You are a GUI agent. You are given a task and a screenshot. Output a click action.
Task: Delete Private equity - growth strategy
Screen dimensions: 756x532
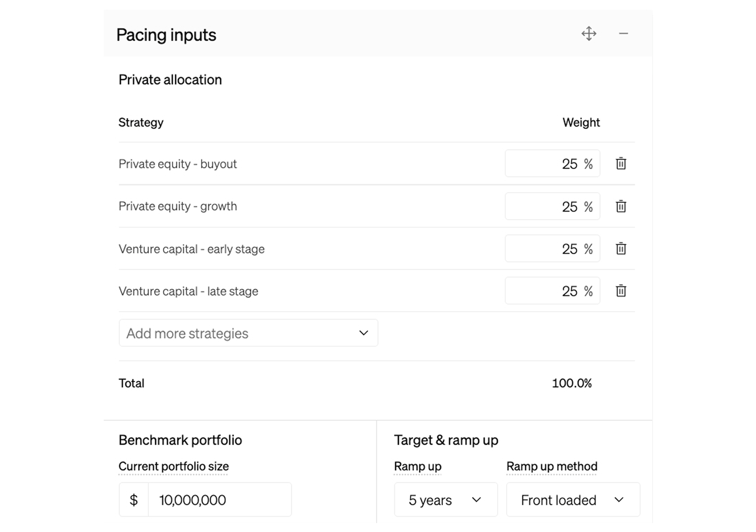click(621, 207)
